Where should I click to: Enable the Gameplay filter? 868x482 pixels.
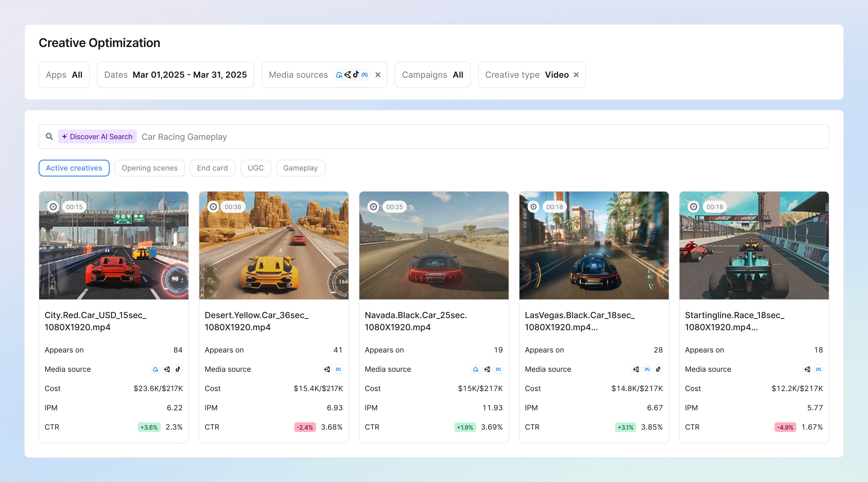tap(300, 168)
